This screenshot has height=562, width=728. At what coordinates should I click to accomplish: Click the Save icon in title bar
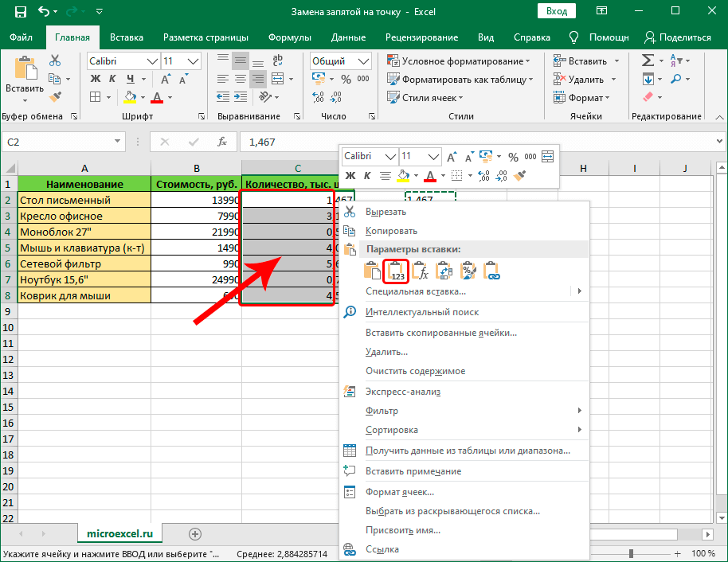pos(21,12)
